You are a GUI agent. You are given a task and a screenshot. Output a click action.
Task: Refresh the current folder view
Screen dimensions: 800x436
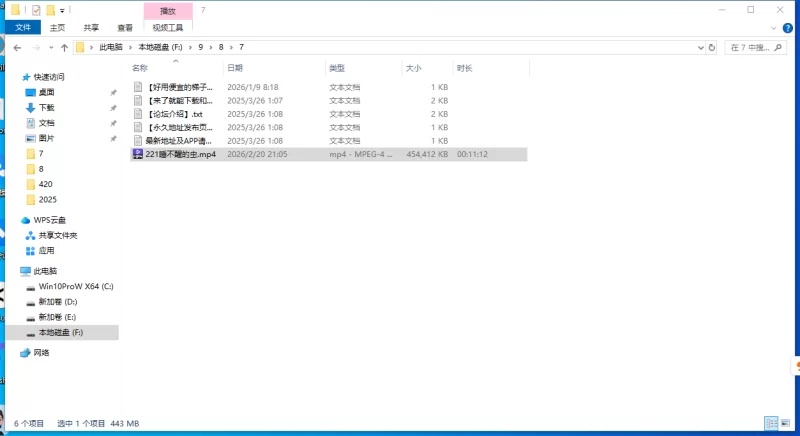coord(712,47)
